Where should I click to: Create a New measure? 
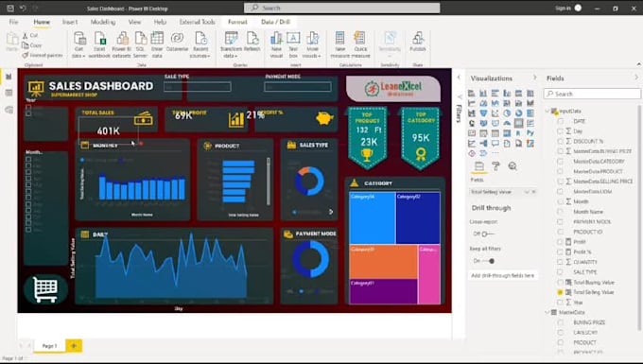(340, 44)
